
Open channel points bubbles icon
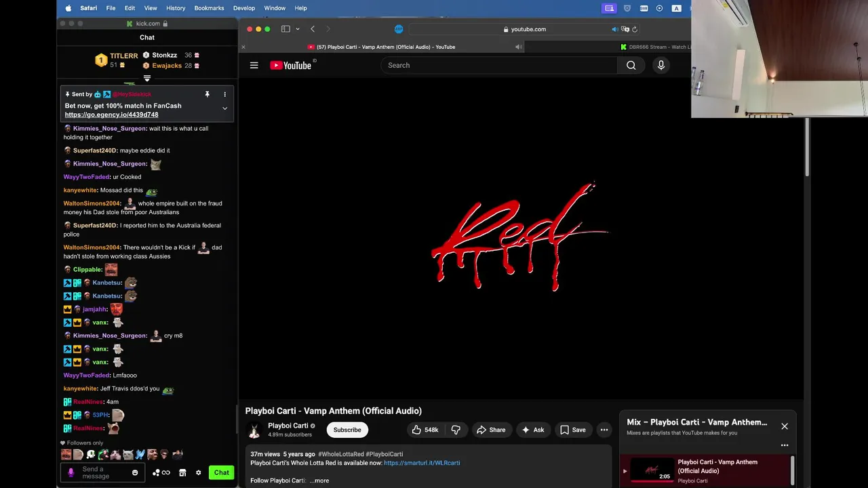coord(161,472)
